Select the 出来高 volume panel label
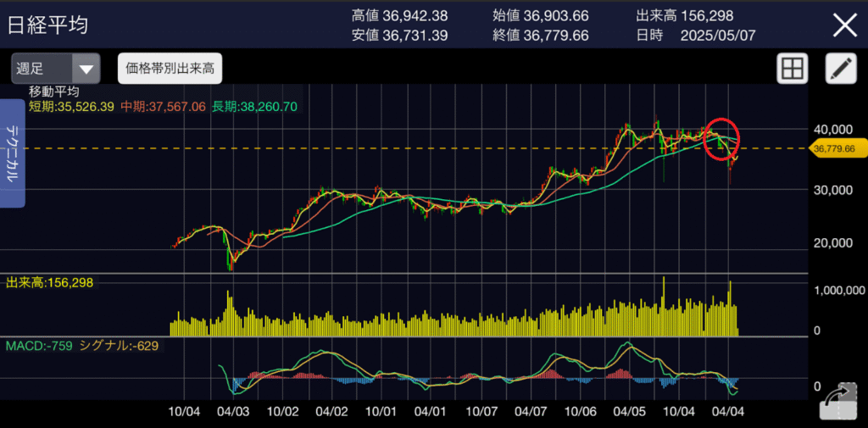Screen dimensions: 868x428 coord(49,281)
